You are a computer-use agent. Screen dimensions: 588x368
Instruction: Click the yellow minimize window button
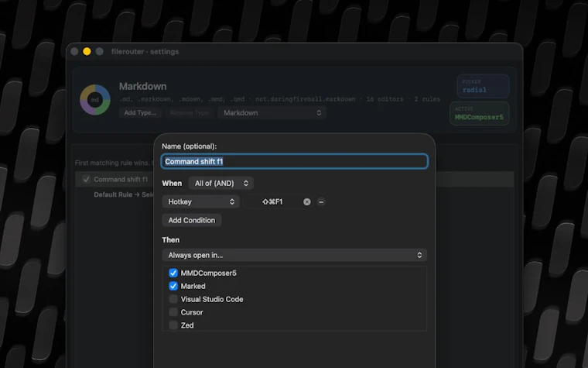pyautogui.click(x=87, y=51)
